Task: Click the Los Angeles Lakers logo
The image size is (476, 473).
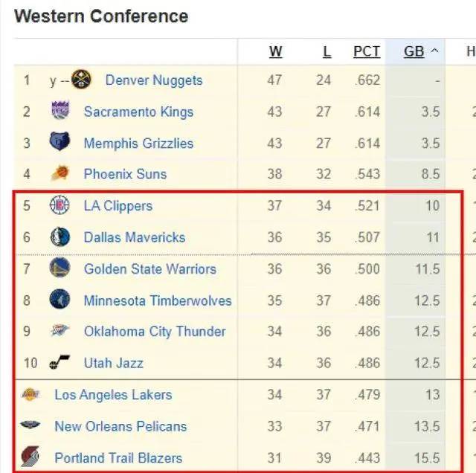Action: pyautogui.click(x=30, y=395)
